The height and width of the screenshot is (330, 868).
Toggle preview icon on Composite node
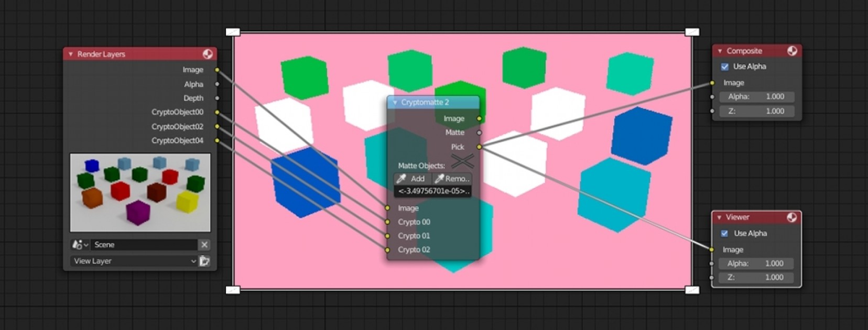pyautogui.click(x=792, y=51)
